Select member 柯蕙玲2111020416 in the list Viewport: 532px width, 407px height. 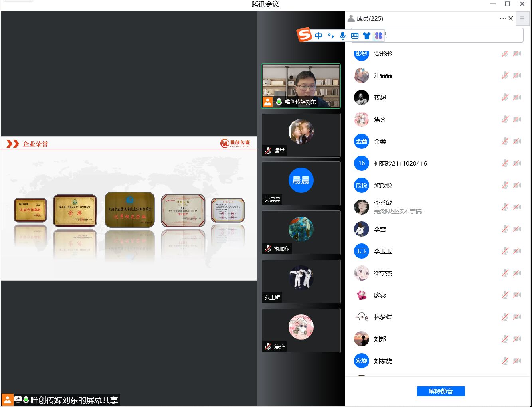pos(400,163)
